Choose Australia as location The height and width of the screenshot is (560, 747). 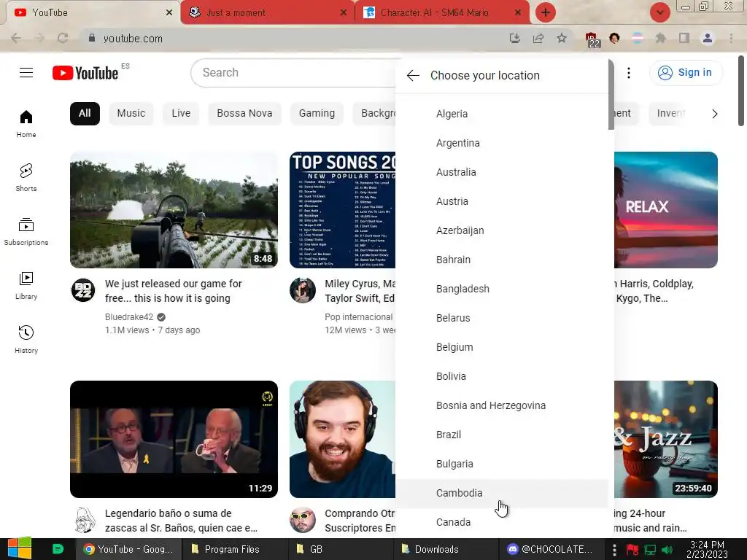(x=502, y=172)
